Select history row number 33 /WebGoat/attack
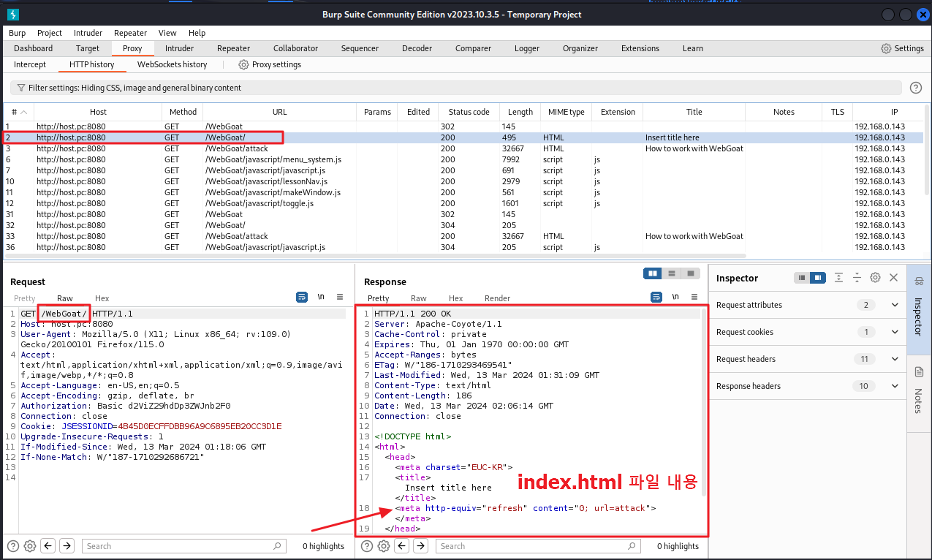This screenshot has height=560, width=932. point(463,236)
